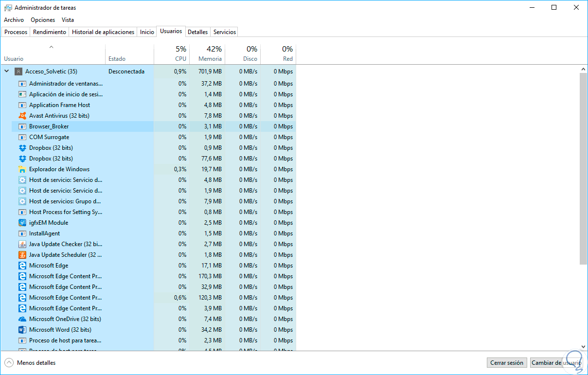Collapse the Acceso_Solvetic user tree
The width and height of the screenshot is (588, 375).
[x=7, y=71]
